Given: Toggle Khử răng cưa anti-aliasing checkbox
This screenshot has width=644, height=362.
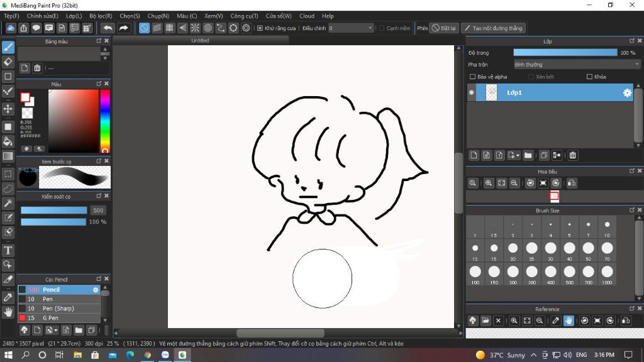Looking at the screenshot, I should pos(260,28).
